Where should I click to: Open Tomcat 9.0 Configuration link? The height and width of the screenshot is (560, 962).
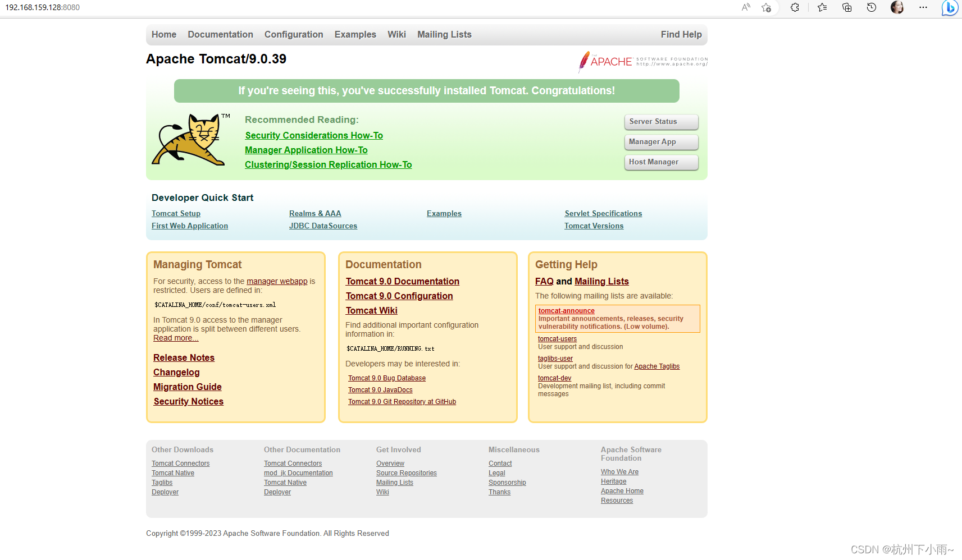(399, 296)
